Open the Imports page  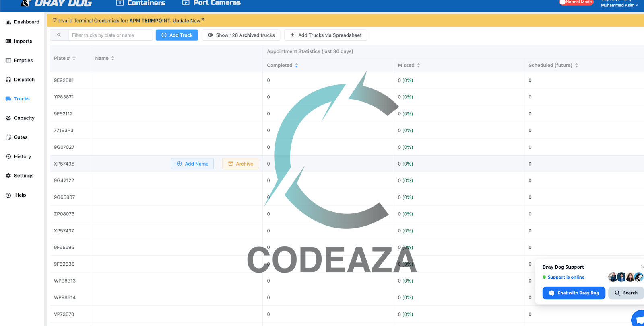[x=19, y=41]
